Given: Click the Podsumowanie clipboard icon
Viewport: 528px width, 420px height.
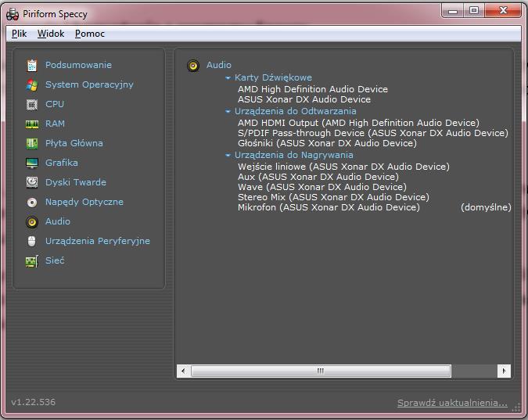Looking at the screenshot, I should click(32, 65).
